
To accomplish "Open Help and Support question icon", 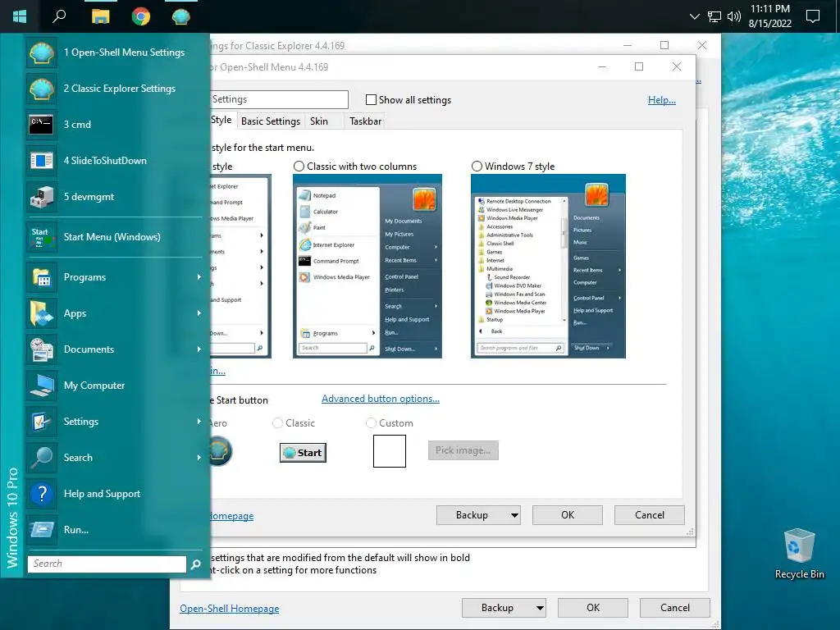I will click(x=41, y=493).
